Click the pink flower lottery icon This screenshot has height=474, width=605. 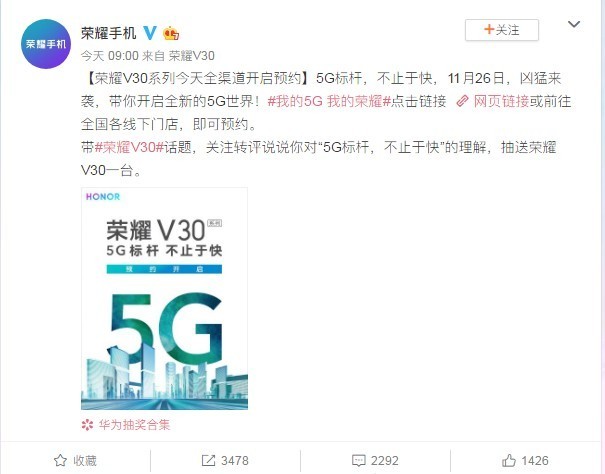pos(87,425)
